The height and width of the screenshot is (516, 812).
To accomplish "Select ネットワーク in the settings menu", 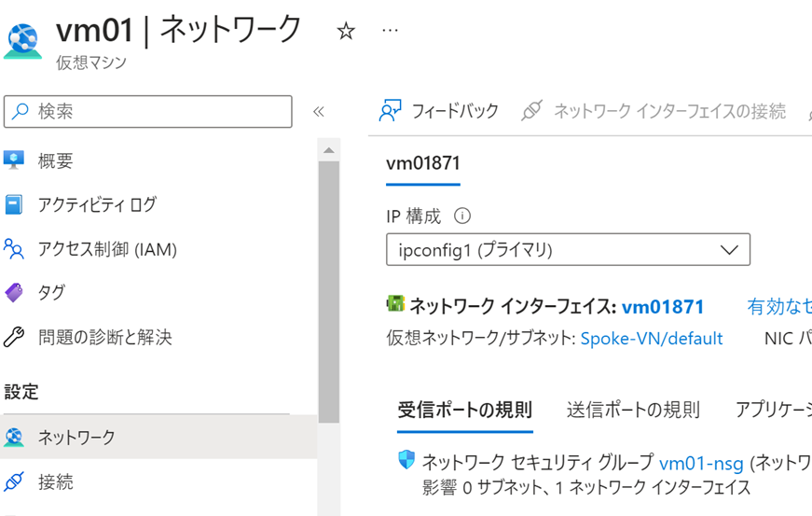I will point(76,437).
